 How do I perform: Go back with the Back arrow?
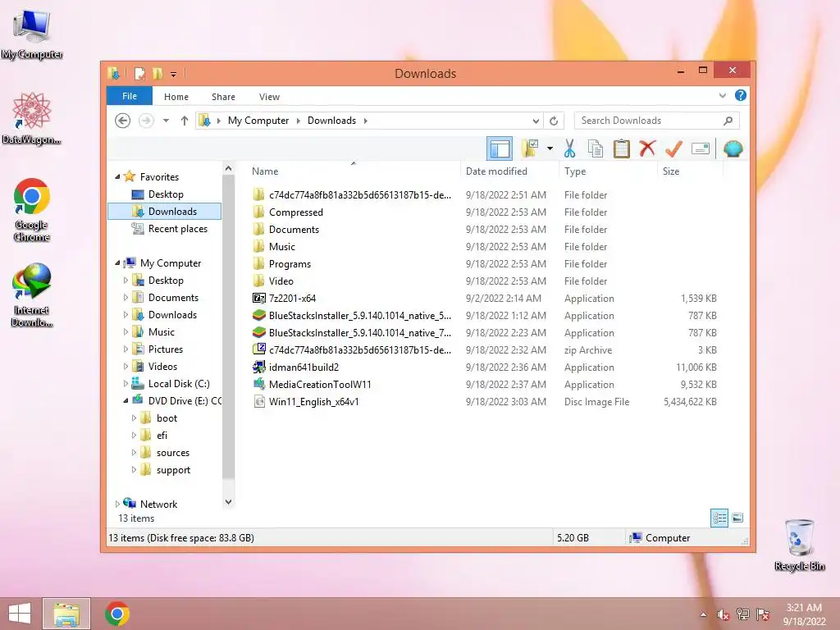pyautogui.click(x=123, y=121)
